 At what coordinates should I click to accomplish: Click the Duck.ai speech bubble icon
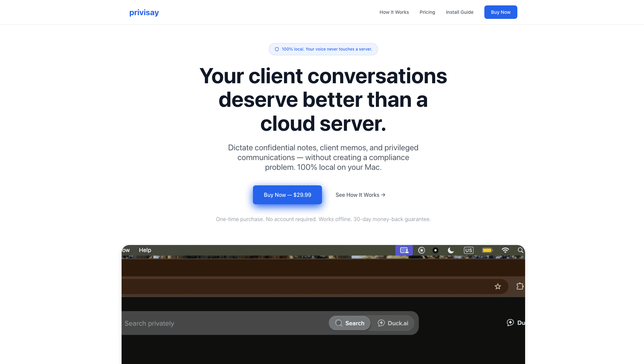(510, 323)
